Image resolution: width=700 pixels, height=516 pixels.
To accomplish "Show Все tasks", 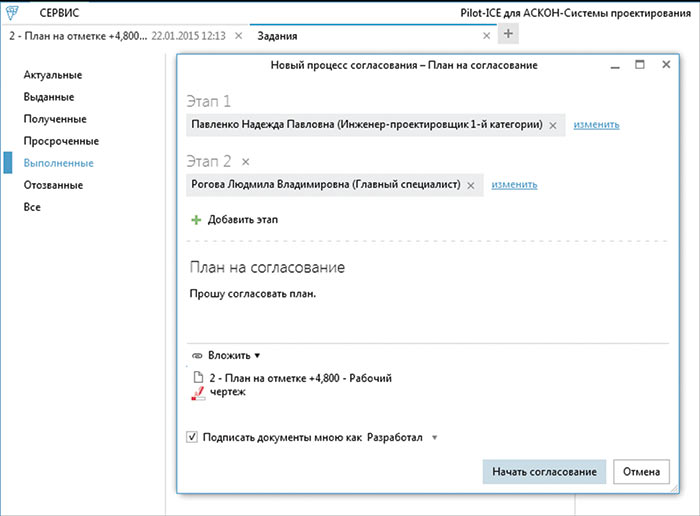I will pos(32,207).
